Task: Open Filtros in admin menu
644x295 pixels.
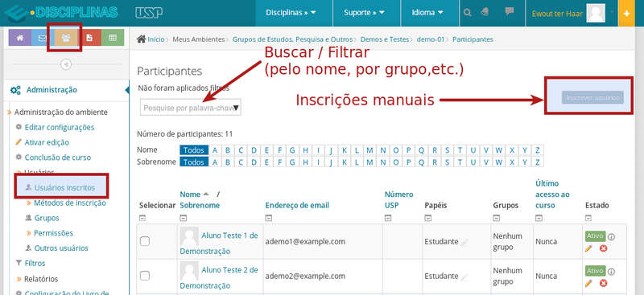Action: [x=35, y=263]
